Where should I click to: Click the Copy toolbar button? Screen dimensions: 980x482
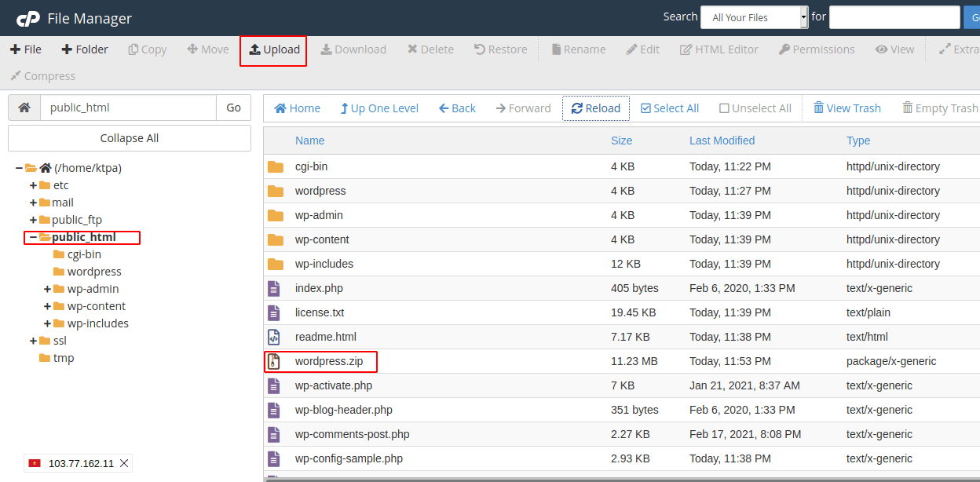click(148, 49)
